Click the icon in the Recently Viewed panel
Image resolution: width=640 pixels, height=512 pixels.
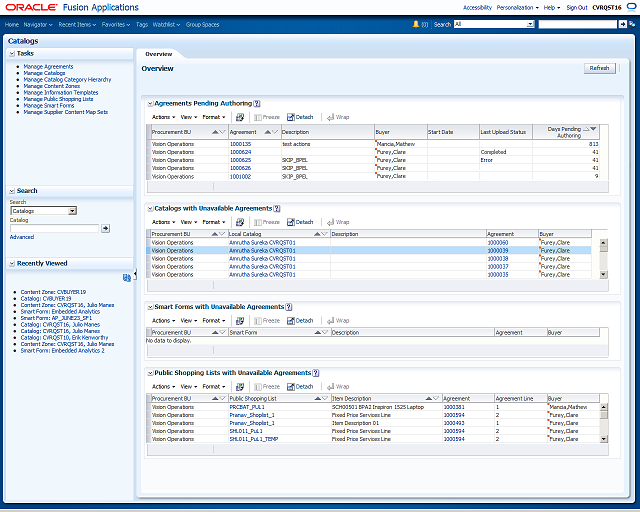click(127, 278)
